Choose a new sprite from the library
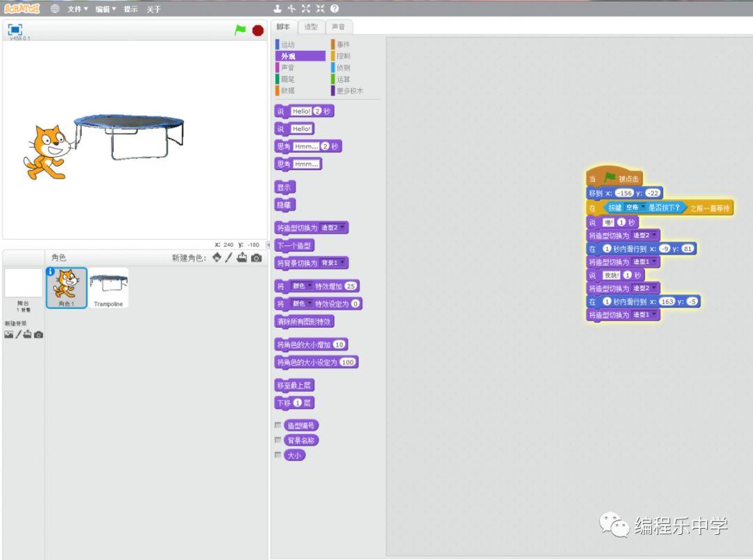The image size is (753, 560). click(x=217, y=257)
